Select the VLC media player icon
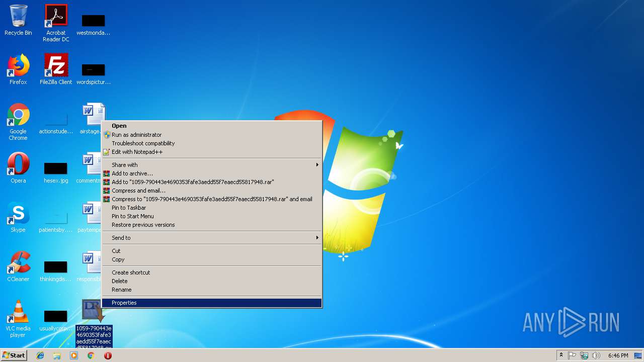 click(x=18, y=319)
